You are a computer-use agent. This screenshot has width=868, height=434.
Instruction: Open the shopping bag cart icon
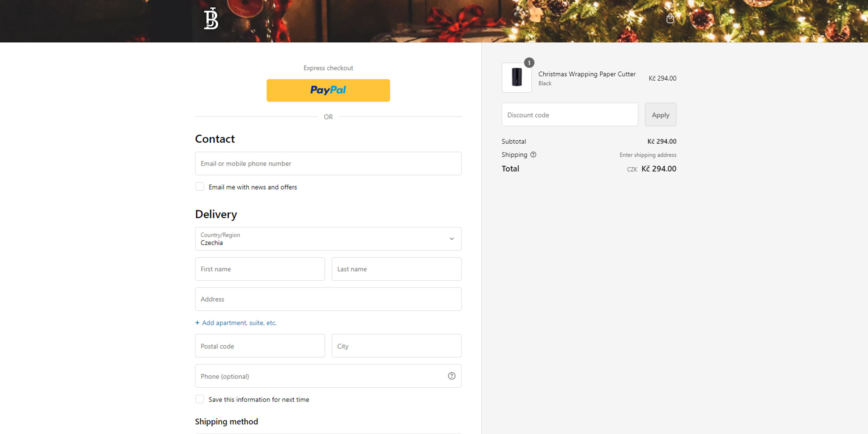click(x=670, y=18)
